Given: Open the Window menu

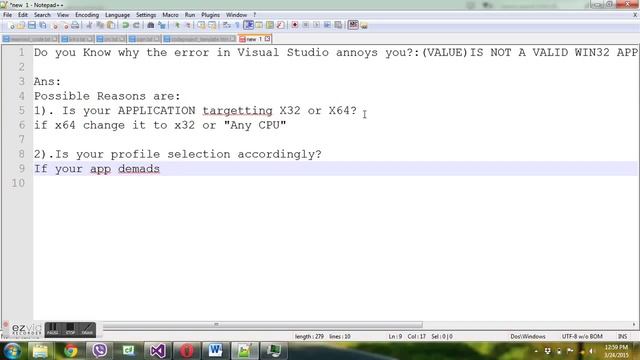Looking at the screenshot, I should 236,15.
